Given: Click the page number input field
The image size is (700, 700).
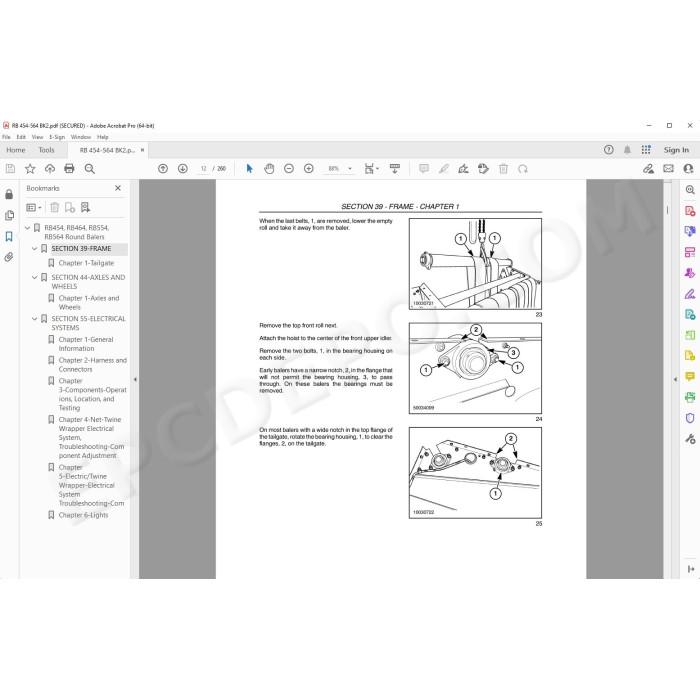Looking at the screenshot, I should click(204, 169).
